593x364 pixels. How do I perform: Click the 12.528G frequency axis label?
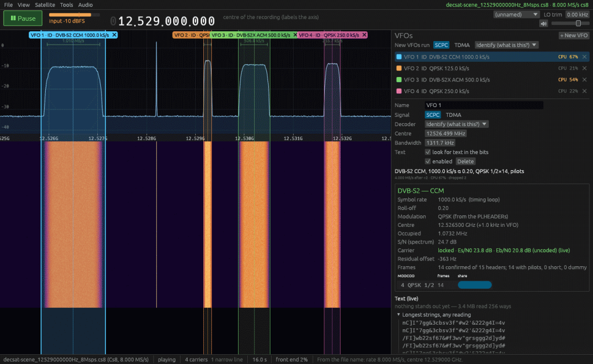pos(147,138)
